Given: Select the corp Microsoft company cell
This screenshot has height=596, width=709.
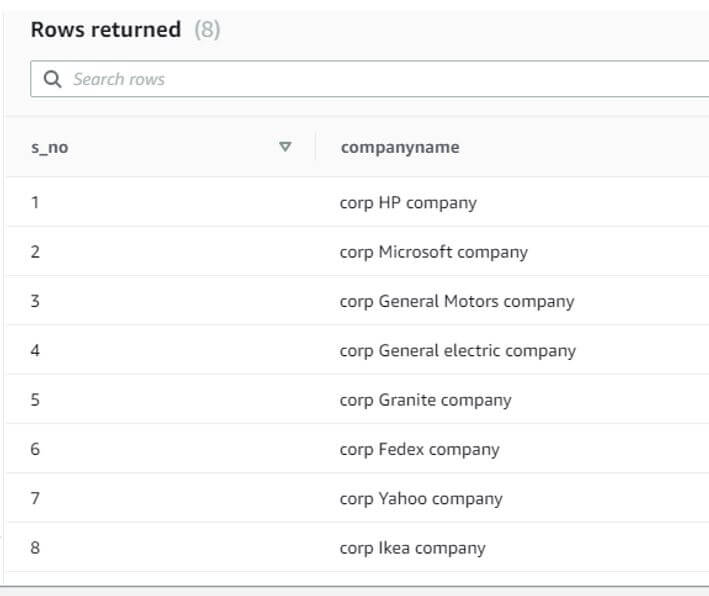Looking at the screenshot, I should (433, 252).
